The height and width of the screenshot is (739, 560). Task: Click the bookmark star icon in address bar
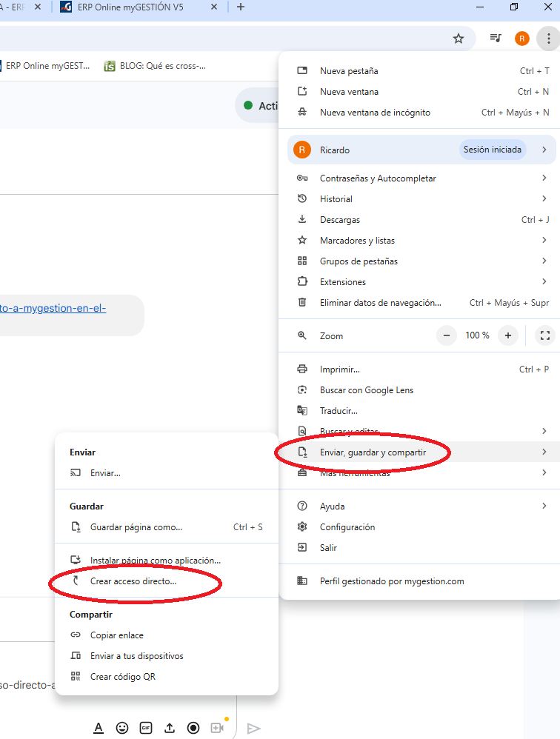pos(459,39)
